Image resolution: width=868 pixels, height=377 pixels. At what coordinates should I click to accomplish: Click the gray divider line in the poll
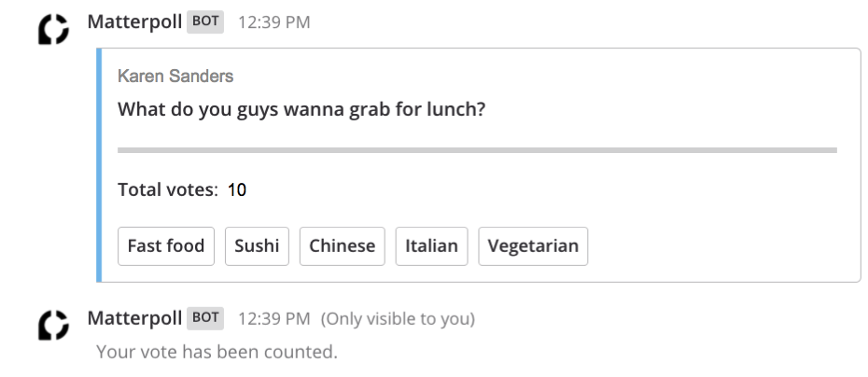pyautogui.click(x=477, y=149)
